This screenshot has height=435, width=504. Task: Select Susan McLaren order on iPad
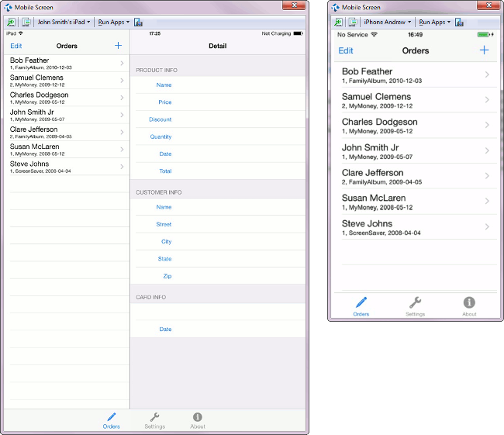[x=67, y=150]
